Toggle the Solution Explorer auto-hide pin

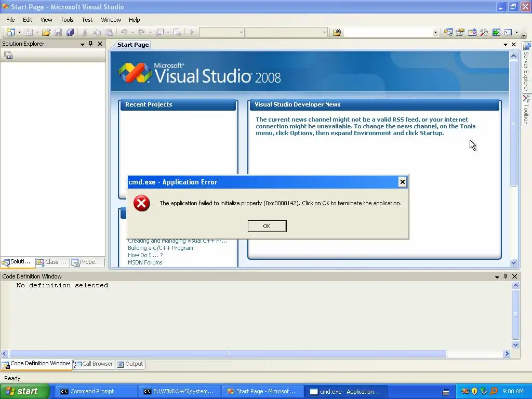click(x=90, y=44)
